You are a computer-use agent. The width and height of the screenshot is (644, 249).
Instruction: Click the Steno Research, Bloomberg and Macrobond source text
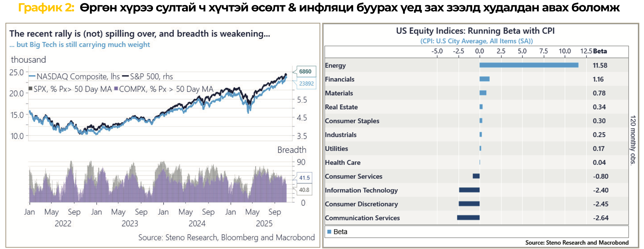click(x=226, y=237)
